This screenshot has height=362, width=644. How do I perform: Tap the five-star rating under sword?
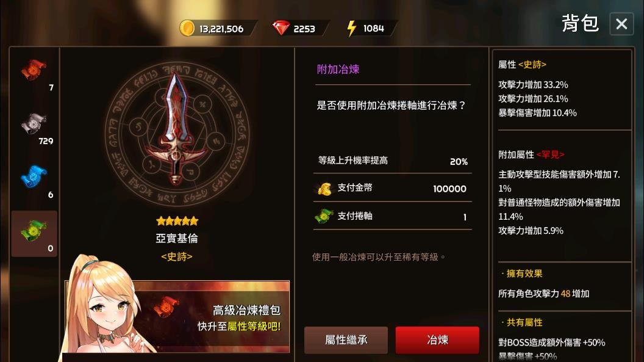click(x=177, y=221)
